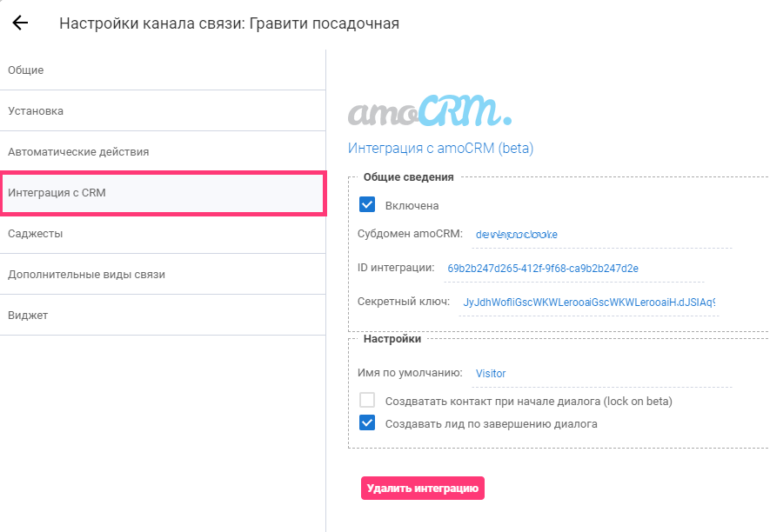Click the back arrow icon

20,23
